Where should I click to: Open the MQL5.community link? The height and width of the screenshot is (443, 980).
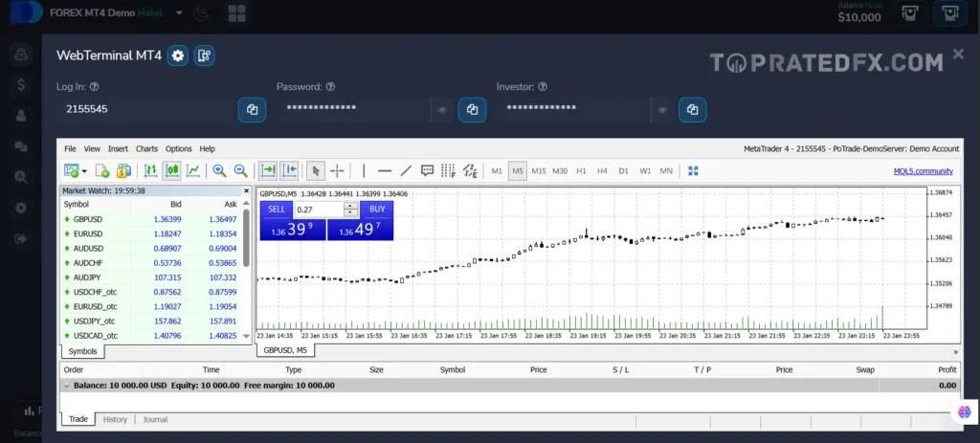point(923,171)
